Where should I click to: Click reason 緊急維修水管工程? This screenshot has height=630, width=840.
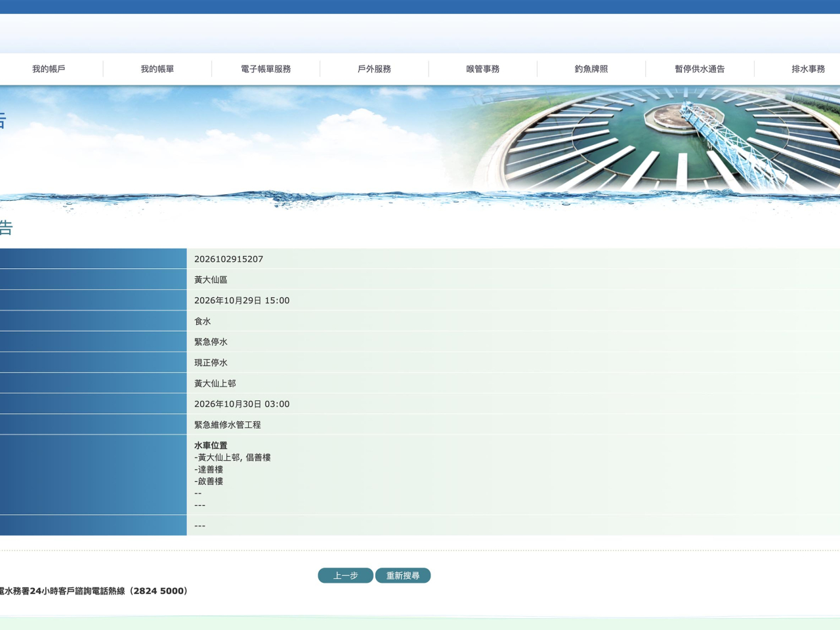(x=227, y=425)
